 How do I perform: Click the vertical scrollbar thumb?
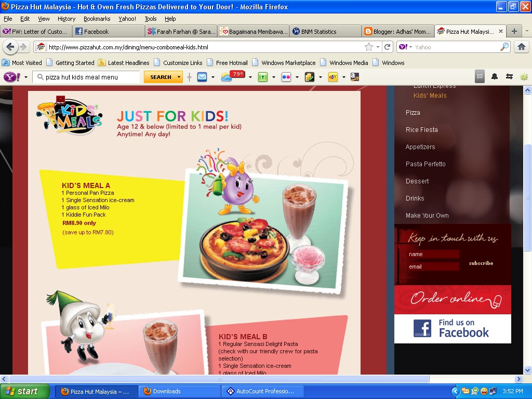point(527,198)
